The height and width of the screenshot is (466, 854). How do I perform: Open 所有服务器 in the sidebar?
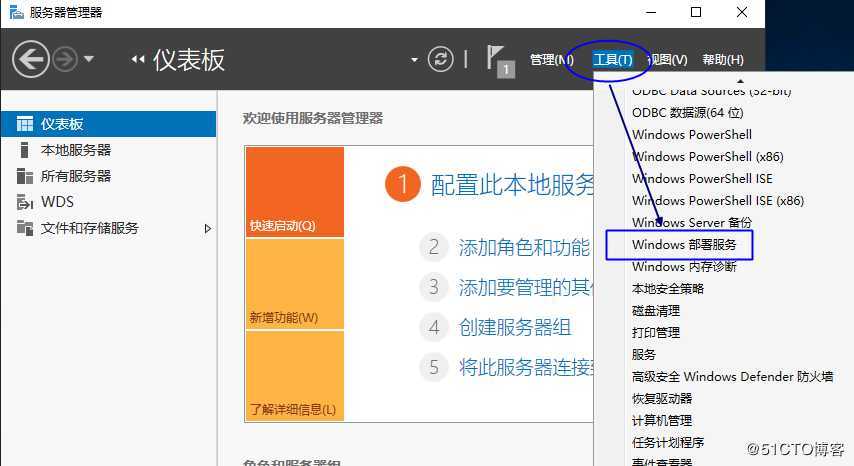(x=75, y=176)
